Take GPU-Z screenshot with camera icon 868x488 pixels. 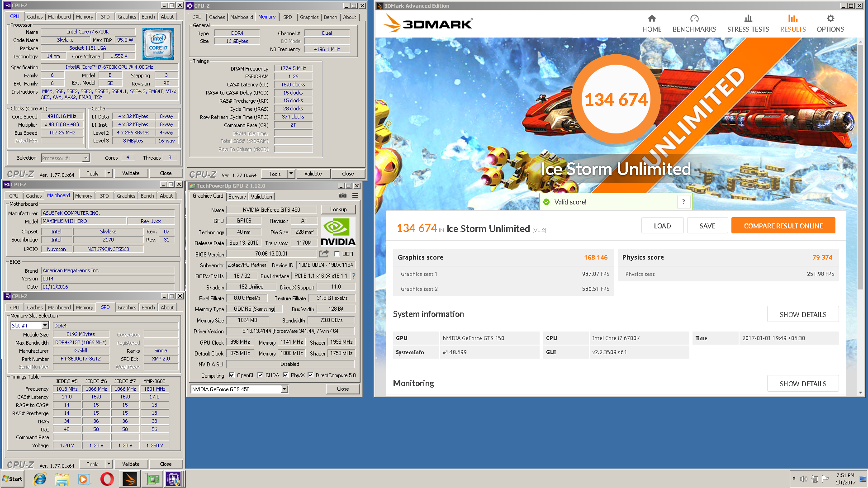pyautogui.click(x=343, y=196)
